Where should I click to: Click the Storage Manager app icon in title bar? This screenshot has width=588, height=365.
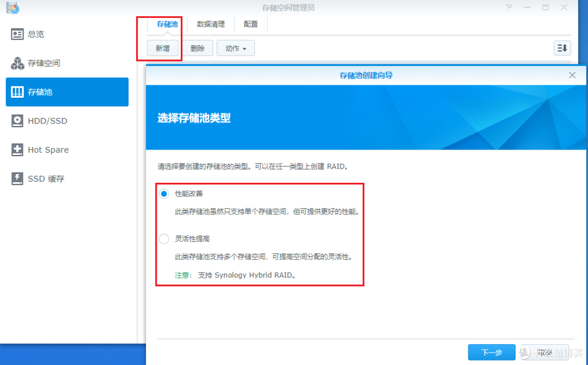click(13, 8)
